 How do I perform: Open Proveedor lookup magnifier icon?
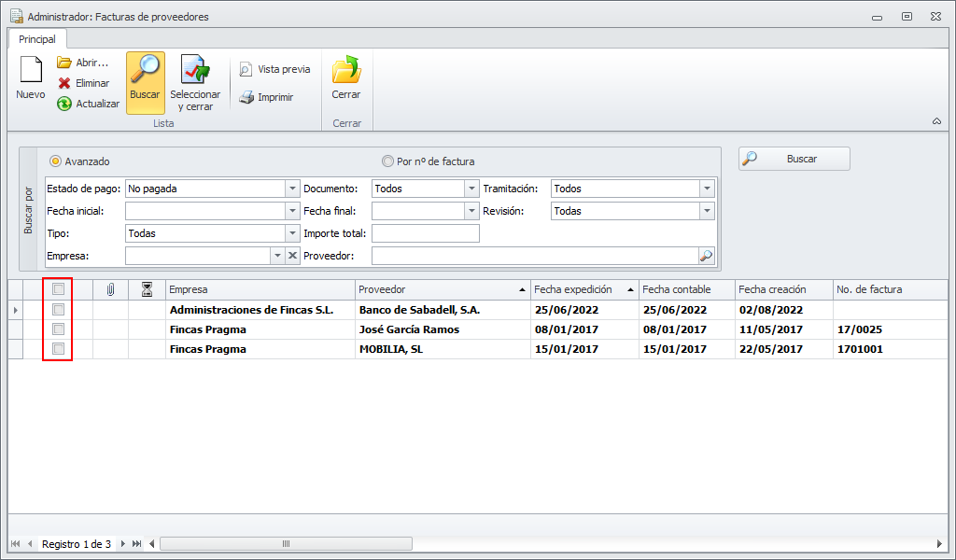click(x=706, y=256)
